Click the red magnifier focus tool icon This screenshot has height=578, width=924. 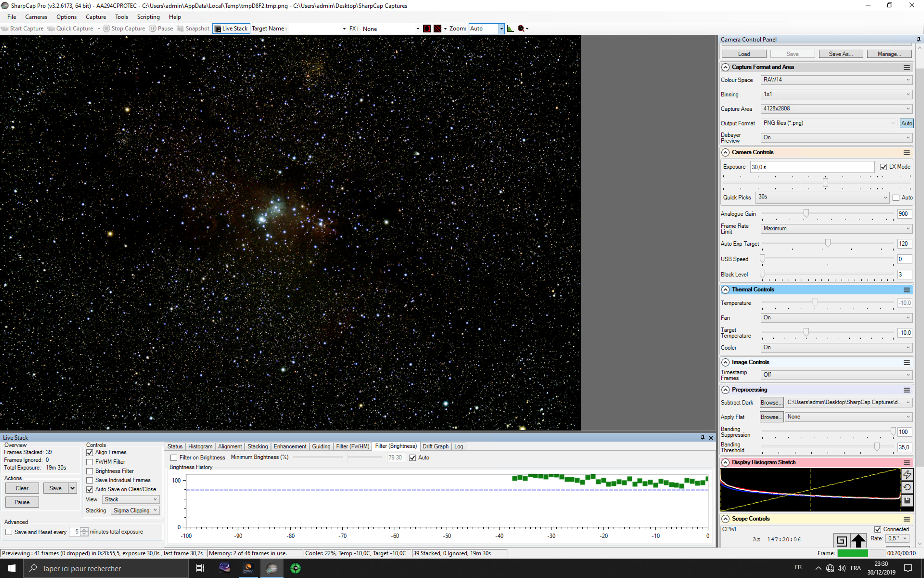521,29
